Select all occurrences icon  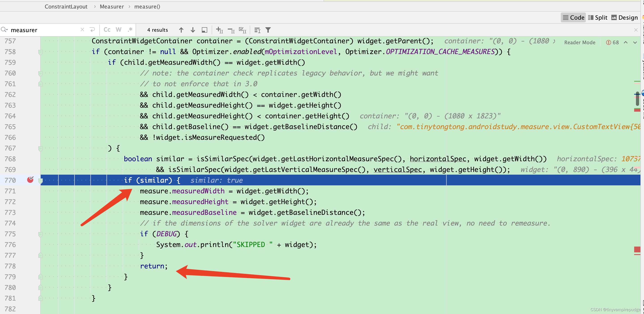[x=243, y=30]
